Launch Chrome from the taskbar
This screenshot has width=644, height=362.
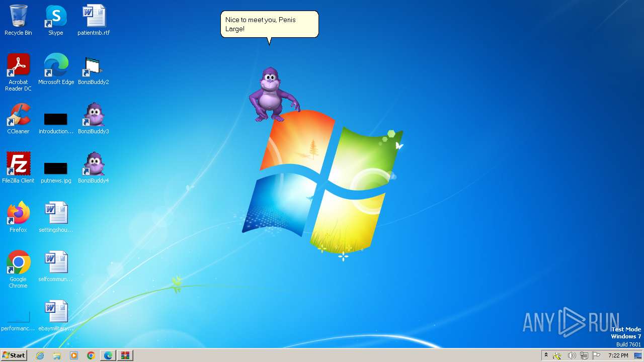click(91, 355)
